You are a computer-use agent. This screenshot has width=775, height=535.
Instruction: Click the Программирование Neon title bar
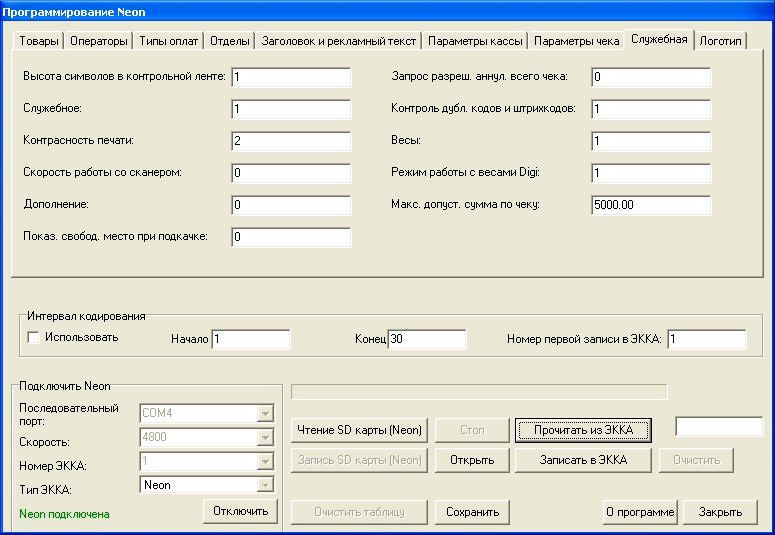[x=388, y=12]
